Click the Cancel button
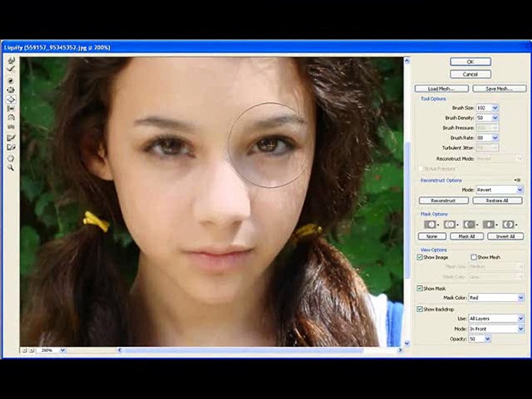Image resolution: width=532 pixels, height=399 pixels. pos(470,74)
